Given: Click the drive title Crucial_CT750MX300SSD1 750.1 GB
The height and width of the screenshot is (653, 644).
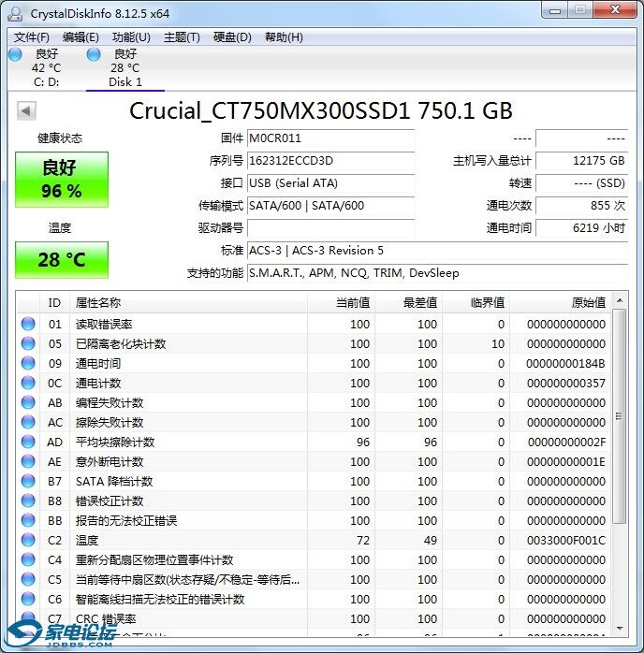Looking at the screenshot, I should click(x=321, y=110).
